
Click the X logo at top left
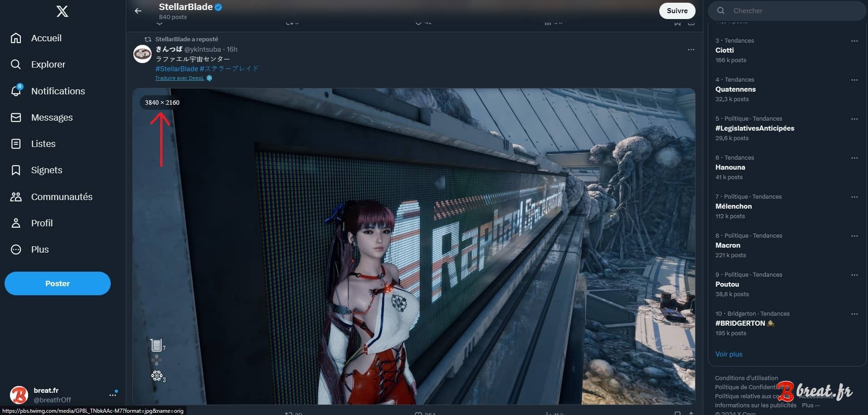coord(62,11)
